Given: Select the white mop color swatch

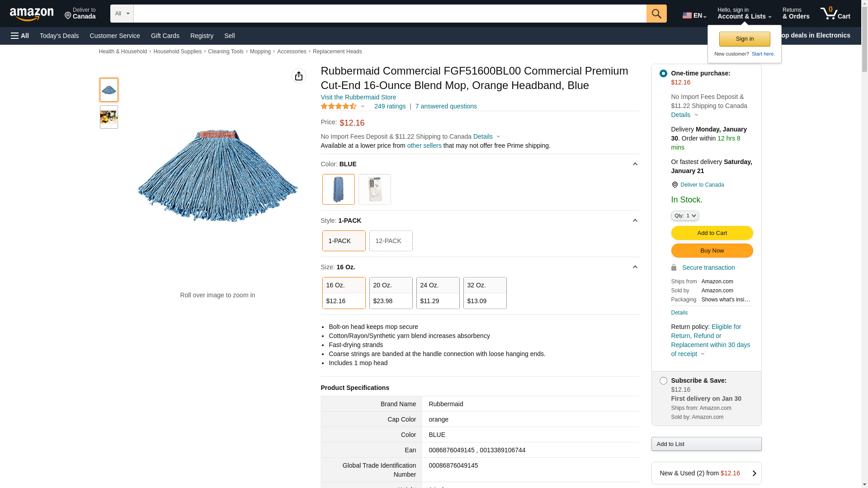Looking at the screenshot, I should (374, 189).
